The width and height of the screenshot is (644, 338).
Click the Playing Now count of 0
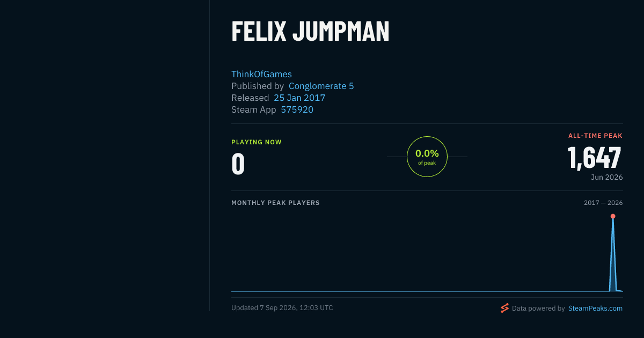[238, 164]
